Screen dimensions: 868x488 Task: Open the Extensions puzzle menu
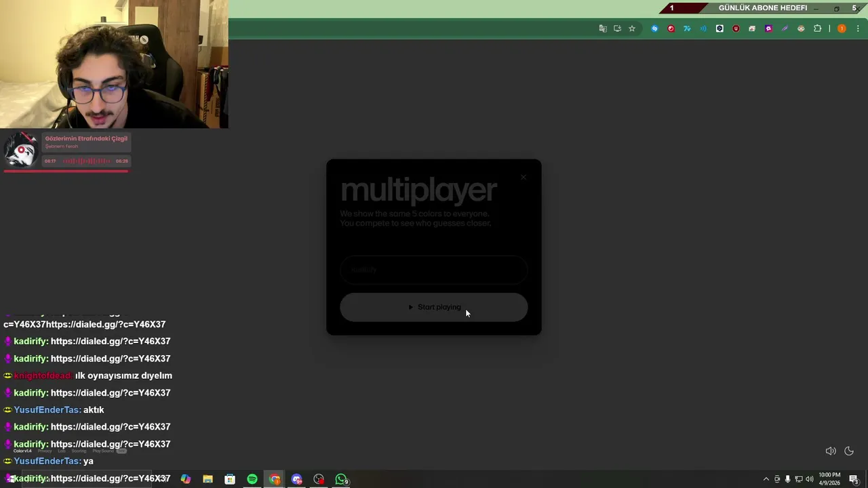[817, 28]
